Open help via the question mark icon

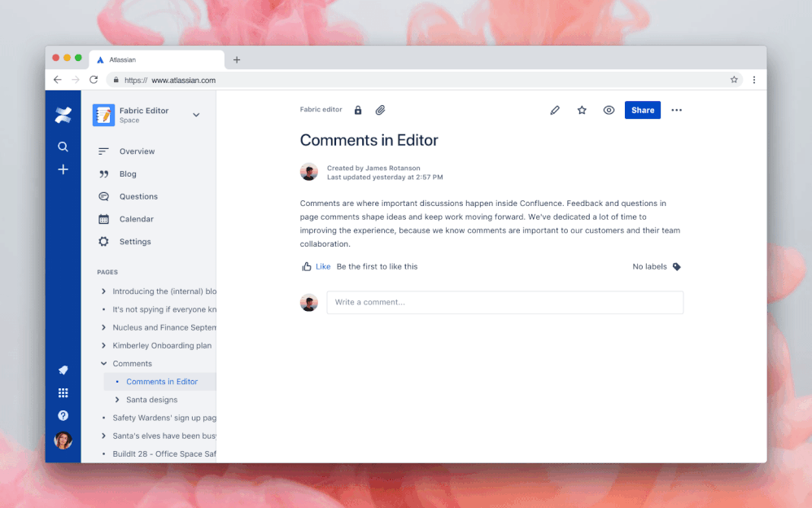pos(63,415)
